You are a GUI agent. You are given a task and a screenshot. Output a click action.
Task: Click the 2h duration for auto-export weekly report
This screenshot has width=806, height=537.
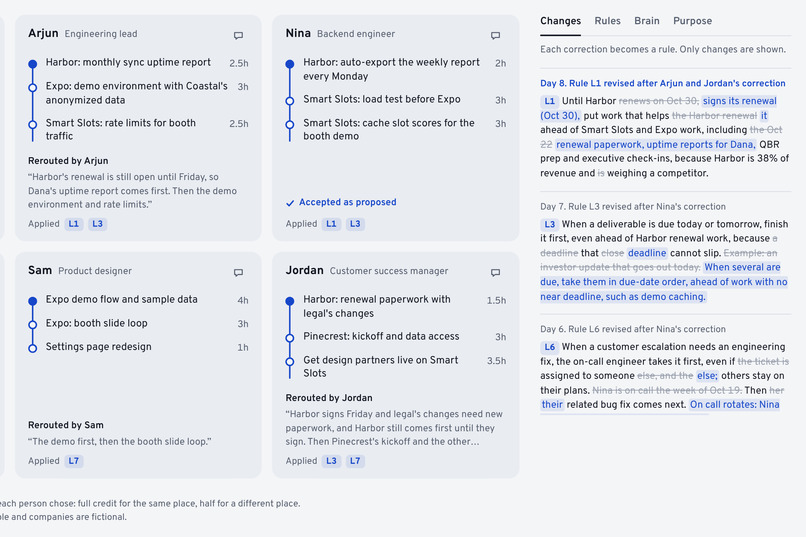500,63
